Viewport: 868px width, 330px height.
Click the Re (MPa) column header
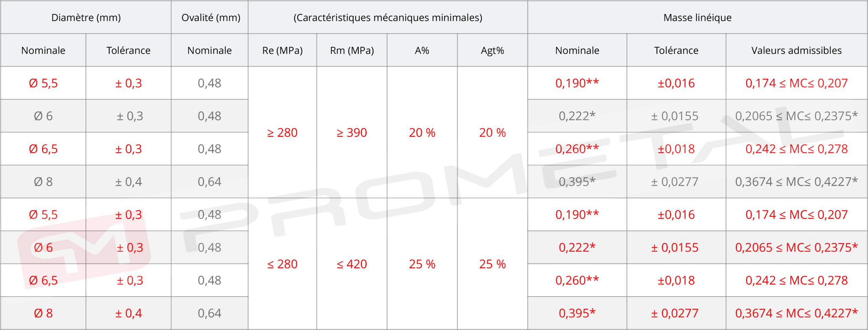point(282,50)
